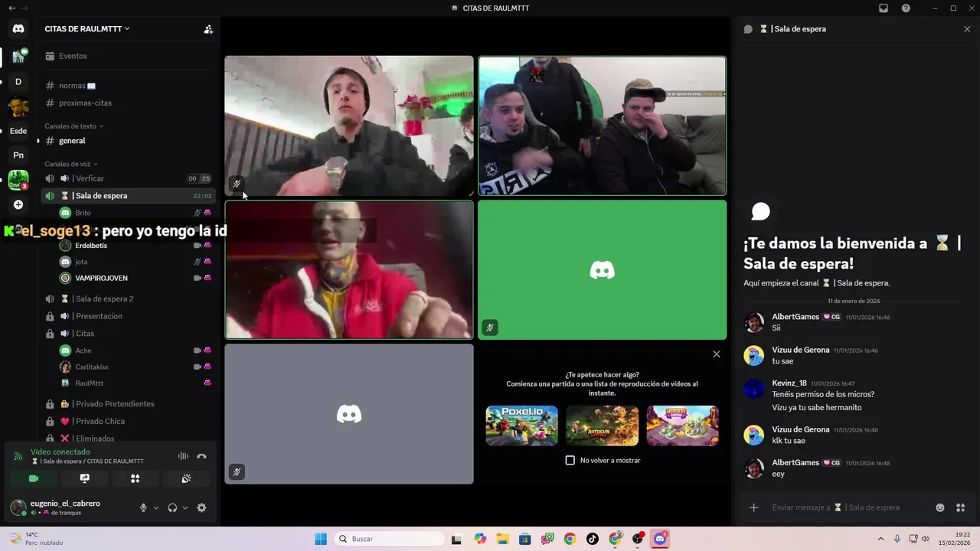
Task: Open Windows Start menu
Action: pos(321,539)
